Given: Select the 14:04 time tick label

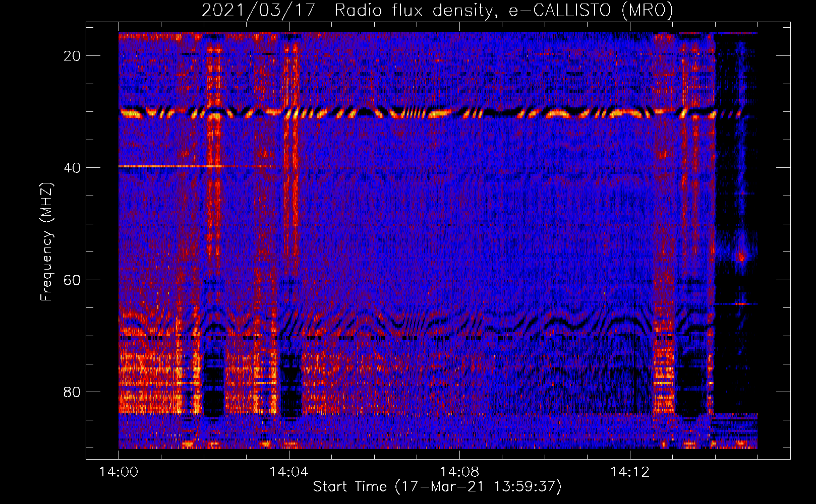Looking at the screenshot, I should pyautogui.click(x=288, y=472).
